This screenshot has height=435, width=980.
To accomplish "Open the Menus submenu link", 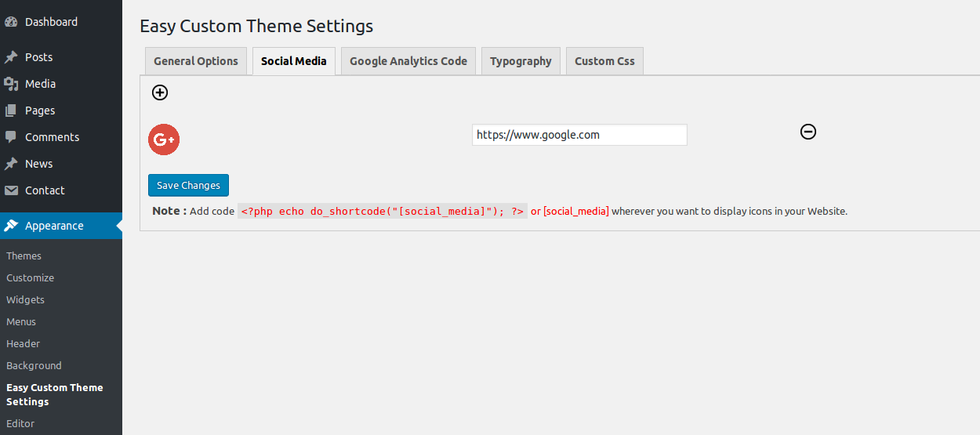I will 21,322.
